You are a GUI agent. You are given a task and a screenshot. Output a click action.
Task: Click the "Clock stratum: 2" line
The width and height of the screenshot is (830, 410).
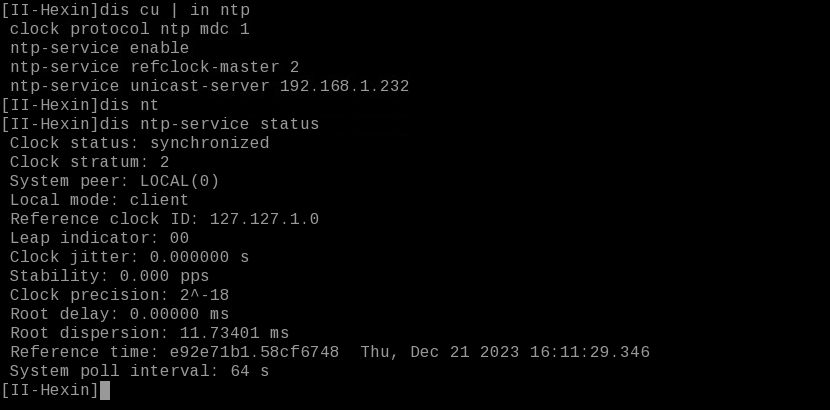pyautogui.click(x=89, y=162)
